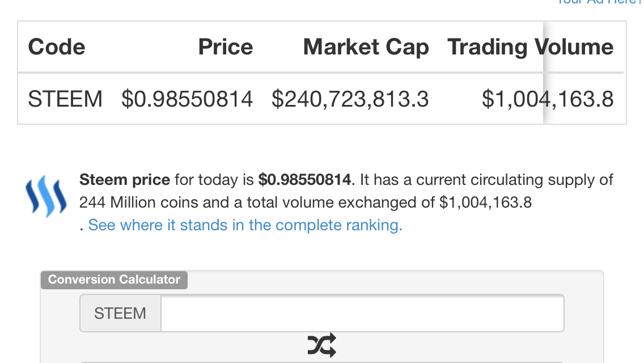Screen dimensions: 644x363
Task: Click the STEEM amount input field
Action: (x=362, y=313)
